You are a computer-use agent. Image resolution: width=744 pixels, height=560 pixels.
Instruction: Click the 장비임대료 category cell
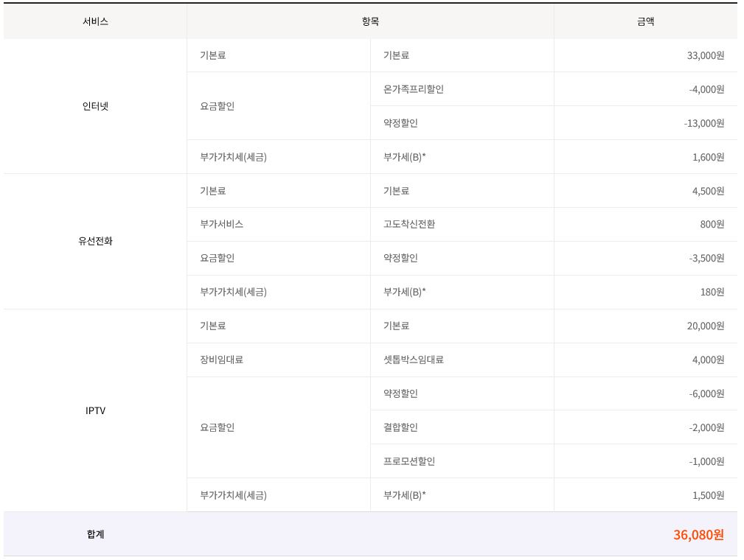point(221,360)
